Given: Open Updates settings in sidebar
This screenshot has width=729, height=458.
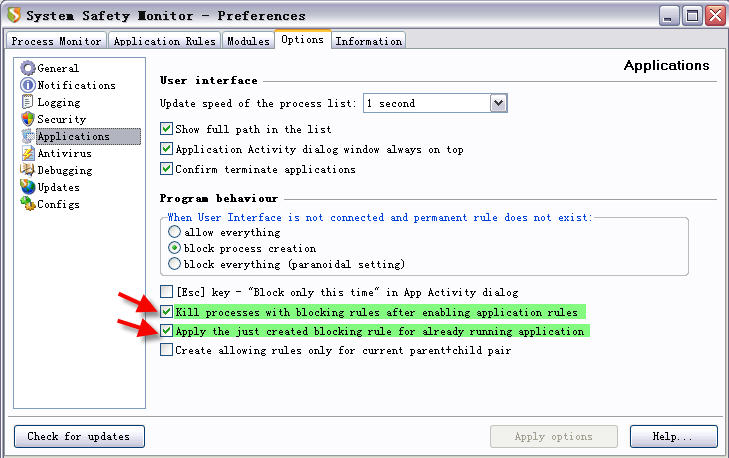Looking at the screenshot, I should tap(58, 187).
